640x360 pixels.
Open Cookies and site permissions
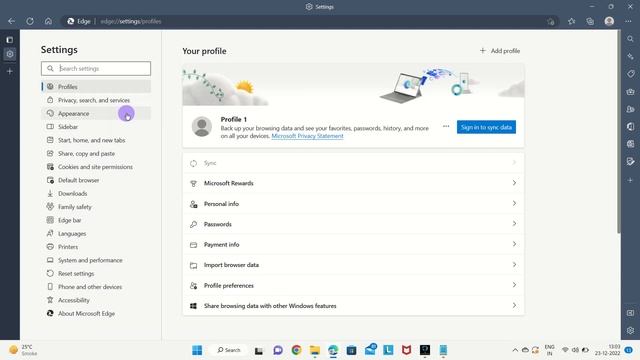point(96,167)
